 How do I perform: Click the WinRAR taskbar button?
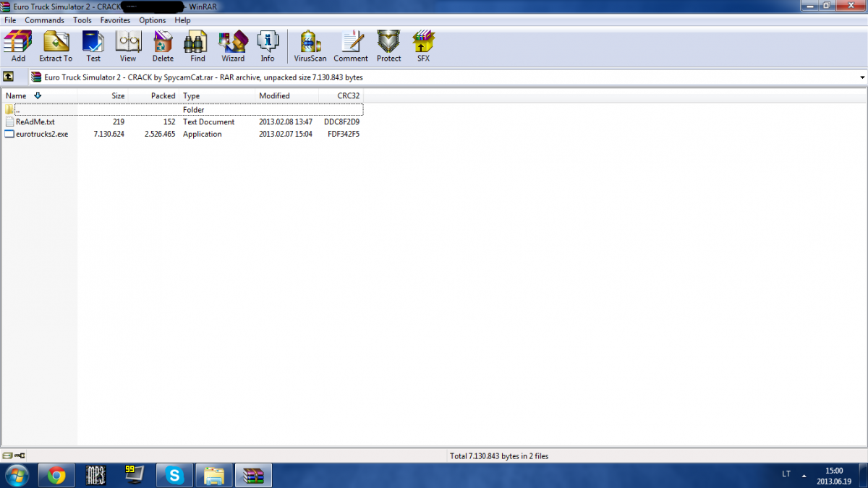tap(253, 476)
